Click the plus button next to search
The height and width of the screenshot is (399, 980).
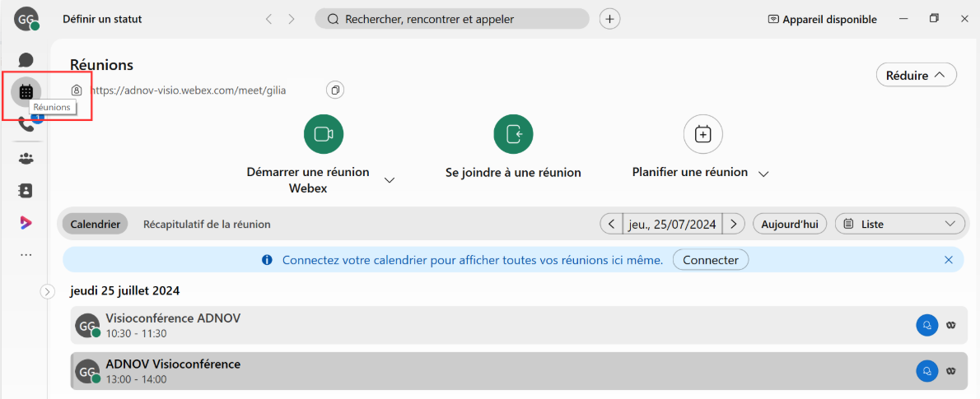[610, 19]
